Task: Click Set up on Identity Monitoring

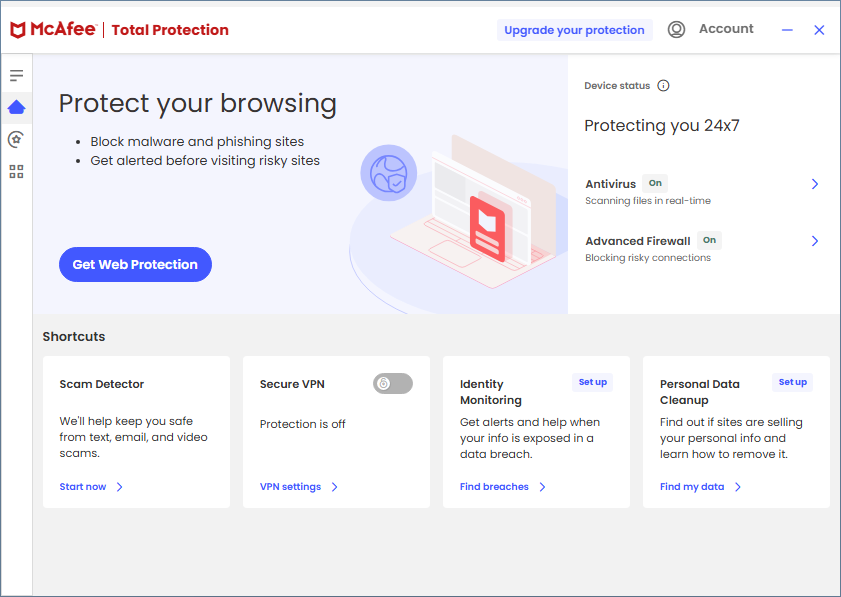Action: [x=593, y=382]
